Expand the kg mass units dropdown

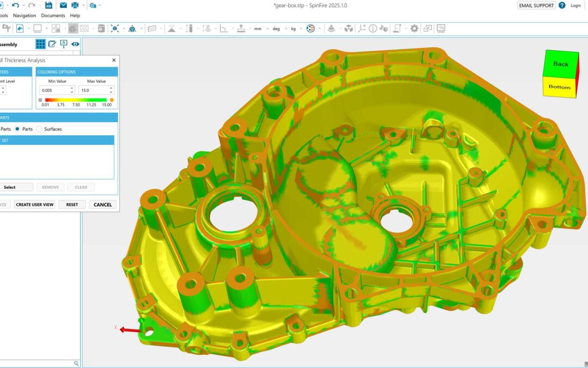(x=293, y=28)
